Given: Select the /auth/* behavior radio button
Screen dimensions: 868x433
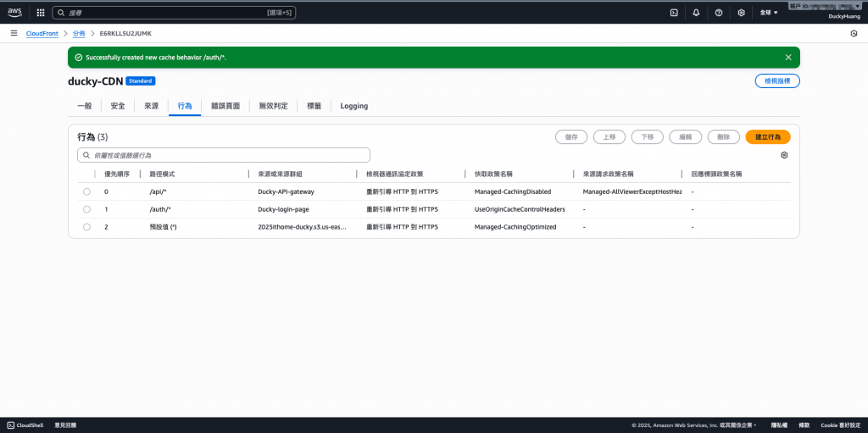Looking at the screenshot, I should 86,209.
